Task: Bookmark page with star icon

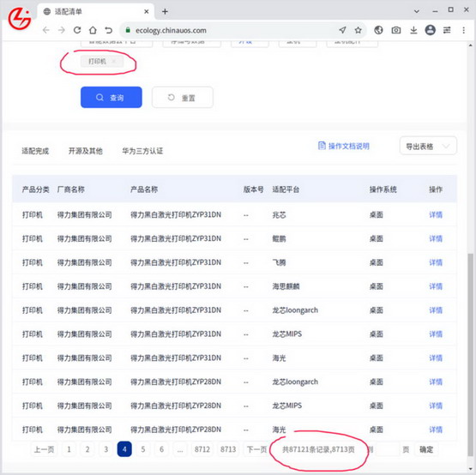Action: coord(359,30)
